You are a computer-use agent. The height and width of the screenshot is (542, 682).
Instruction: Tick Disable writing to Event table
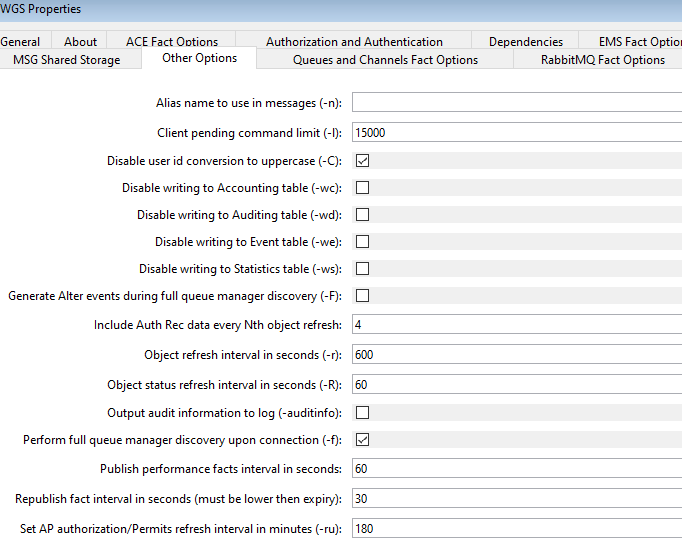tap(362, 241)
